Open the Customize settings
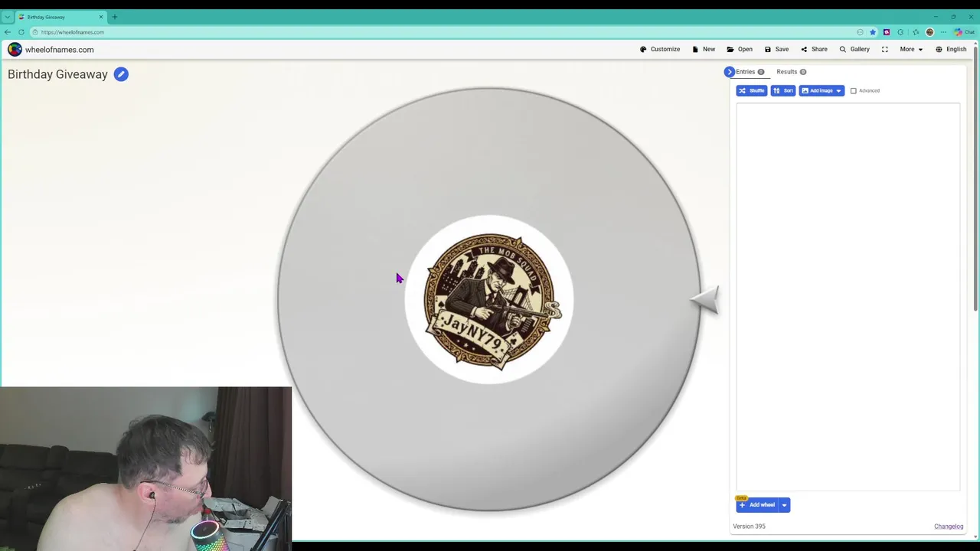Image resolution: width=980 pixels, height=551 pixels. [660, 49]
